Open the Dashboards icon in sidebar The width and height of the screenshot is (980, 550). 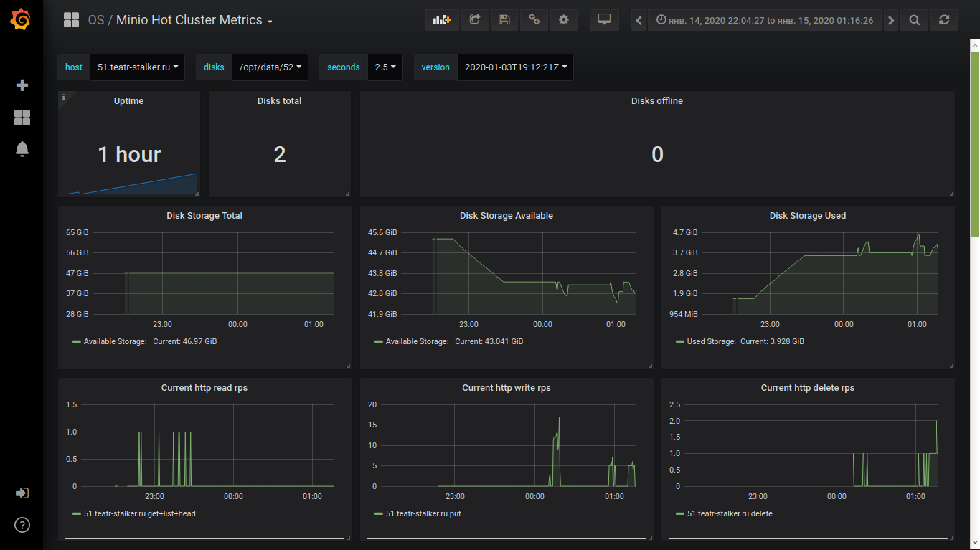pos(22,118)
